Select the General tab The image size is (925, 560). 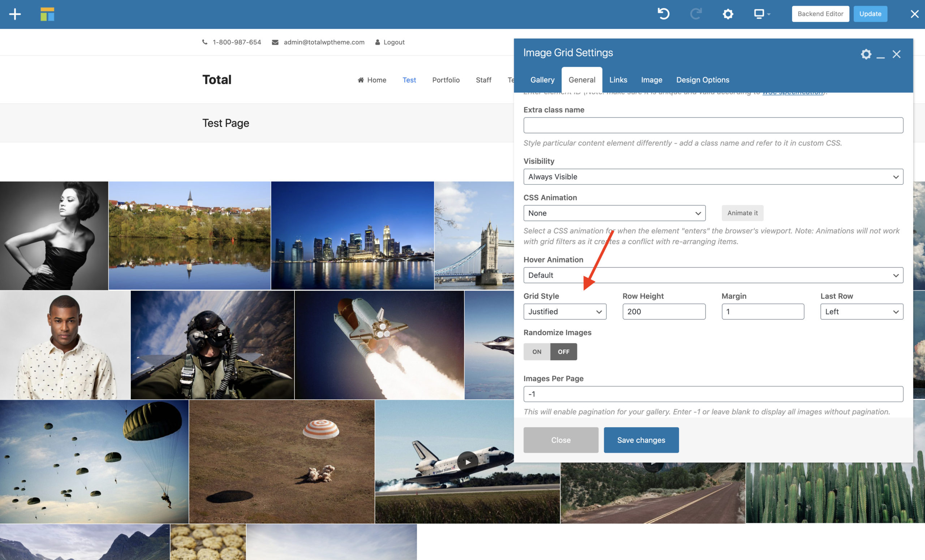point(581,80)
